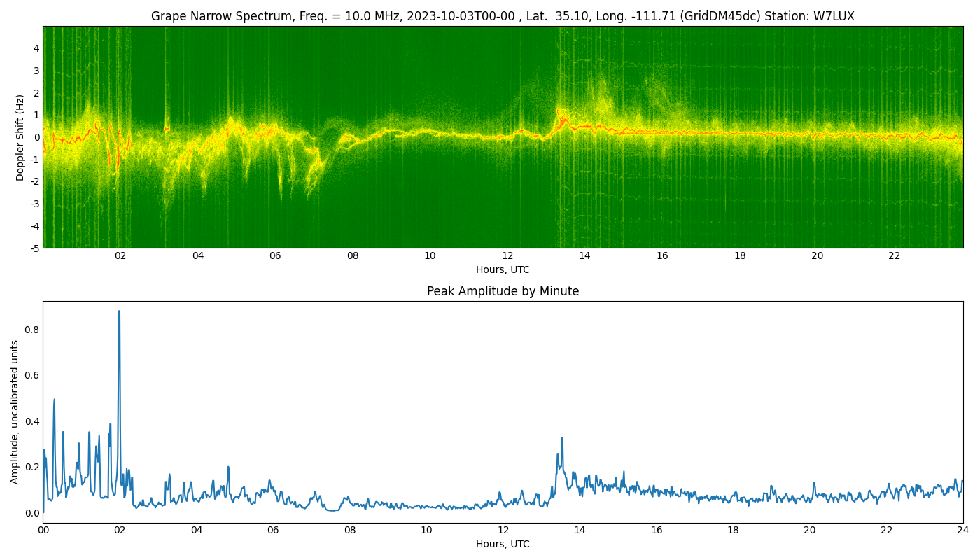Click Doppler axis tick '-1'

click(x=34, y=160)
